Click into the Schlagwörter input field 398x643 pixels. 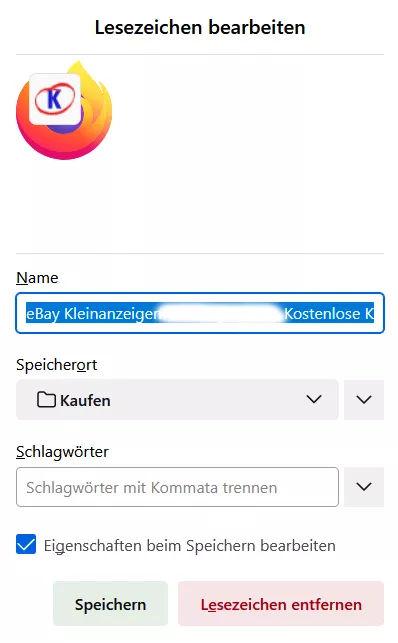[x=177, y=487]
